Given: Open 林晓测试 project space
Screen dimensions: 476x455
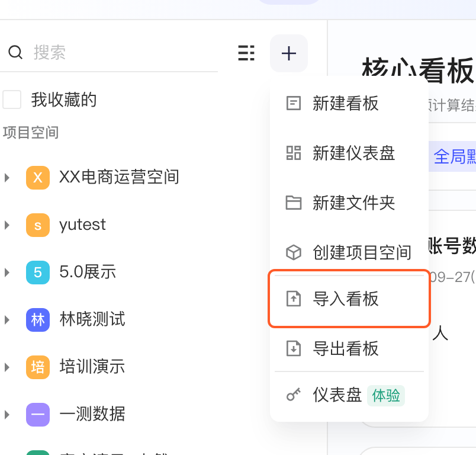Looking at the screenshot, I should tap(92, 319).
